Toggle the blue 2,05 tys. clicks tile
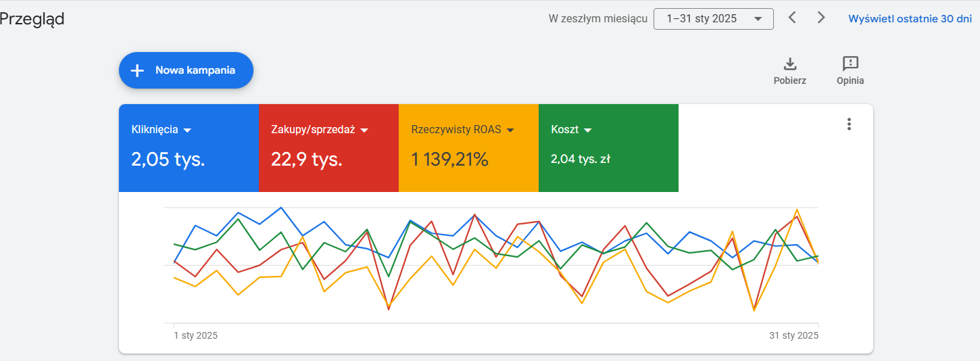This screenshot has height=361, width=980. point(189,148)
